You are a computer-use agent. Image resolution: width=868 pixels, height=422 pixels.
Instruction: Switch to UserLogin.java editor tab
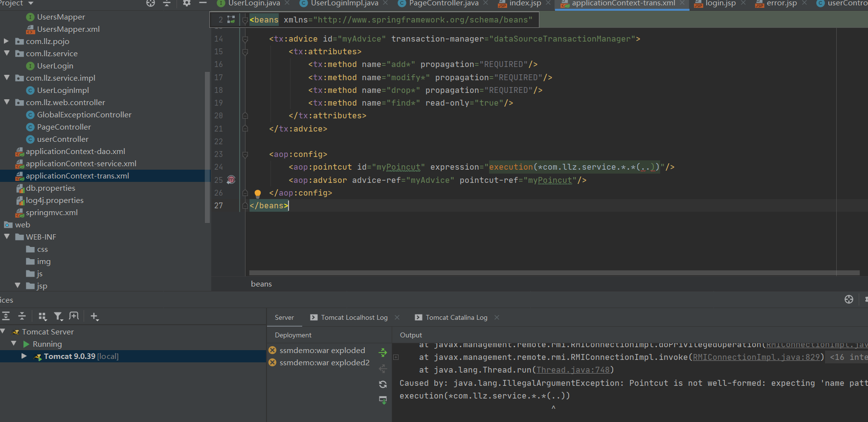coord(254,3)
